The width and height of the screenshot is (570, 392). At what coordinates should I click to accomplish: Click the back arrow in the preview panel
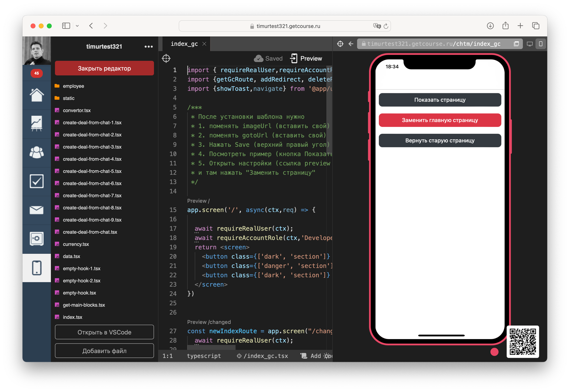coord(351,44)
